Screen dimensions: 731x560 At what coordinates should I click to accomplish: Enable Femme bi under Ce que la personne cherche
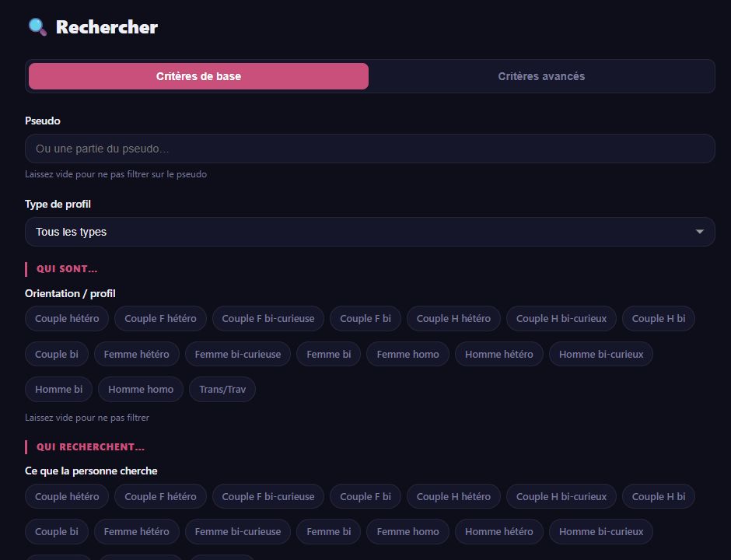329,531
